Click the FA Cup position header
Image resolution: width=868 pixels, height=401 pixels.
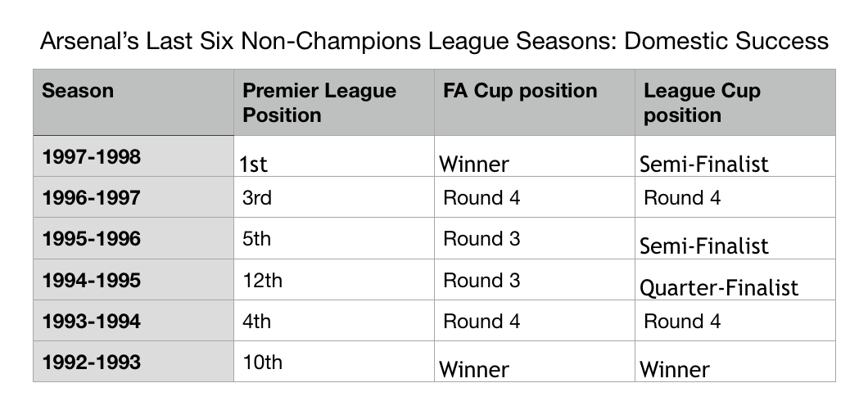(x=535, y=102)
